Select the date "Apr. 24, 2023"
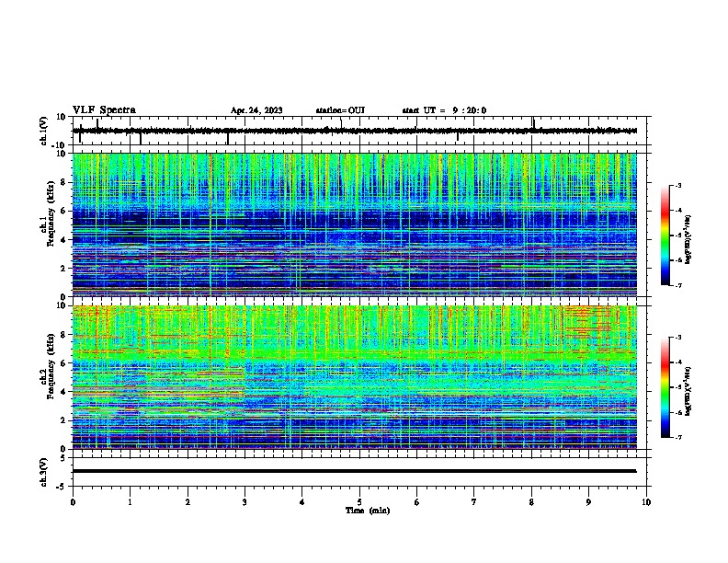Image resolution: width=728 pixels, height=563 pixels. point(256,110)
